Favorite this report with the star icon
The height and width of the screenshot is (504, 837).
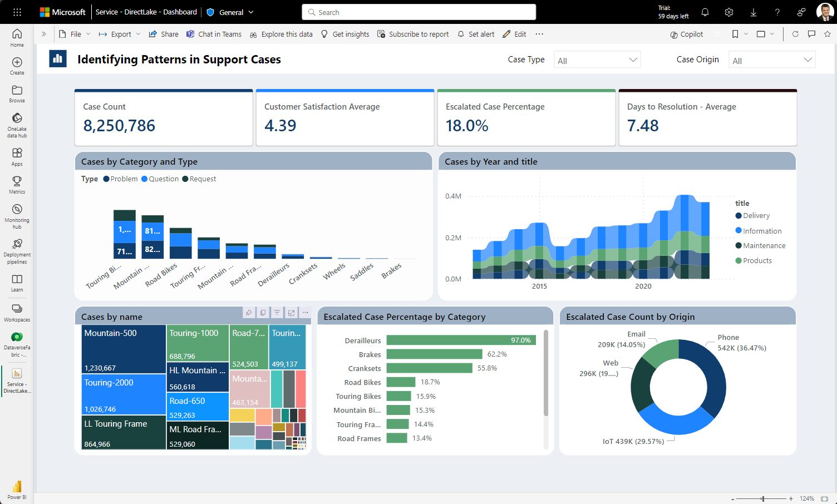[x=827, y=33]
